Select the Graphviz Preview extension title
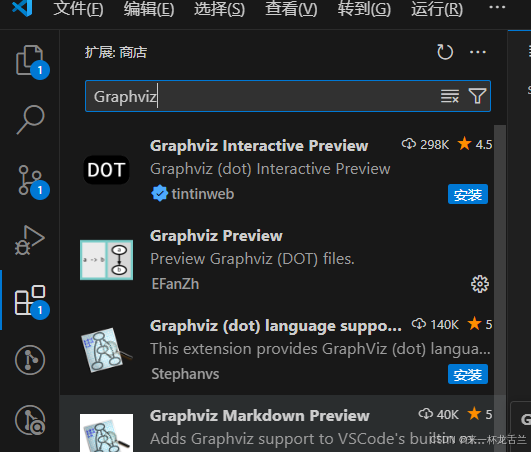 pyautogui.click(x=216, y=236)
